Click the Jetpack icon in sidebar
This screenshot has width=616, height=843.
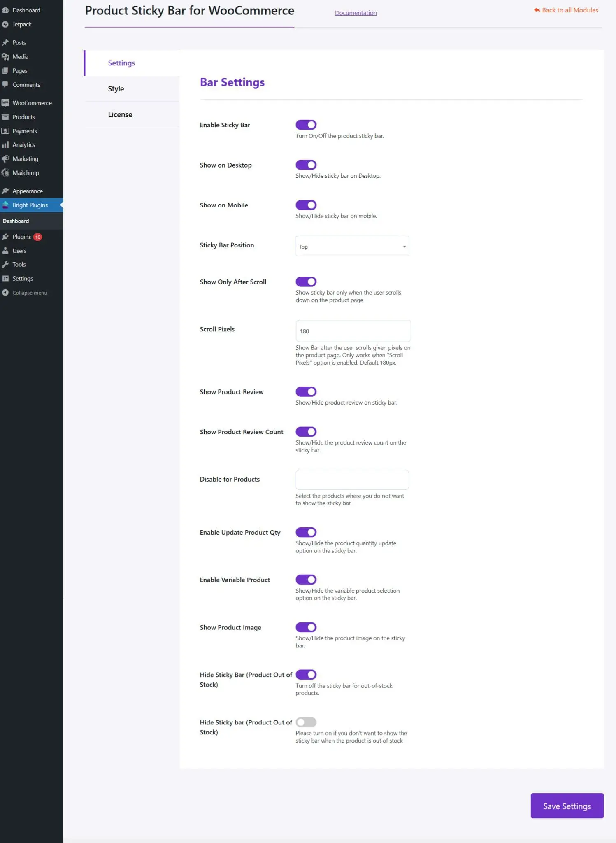(5, 24)
